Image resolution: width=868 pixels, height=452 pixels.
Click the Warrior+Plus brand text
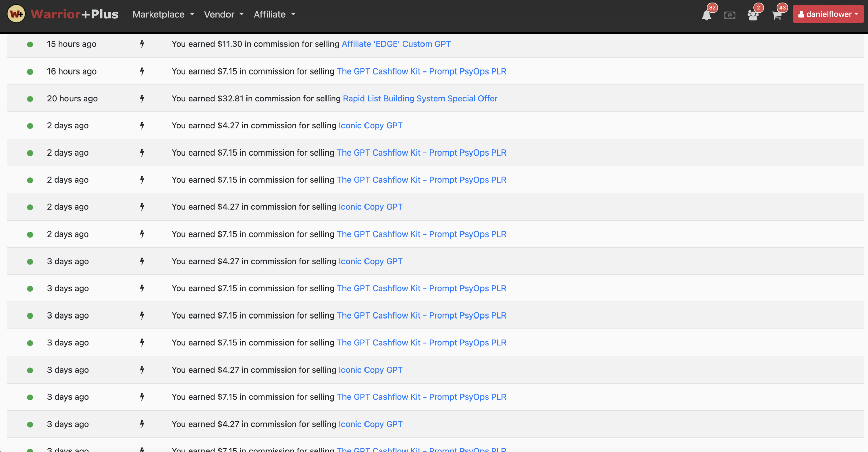click(x=75, y=14)
